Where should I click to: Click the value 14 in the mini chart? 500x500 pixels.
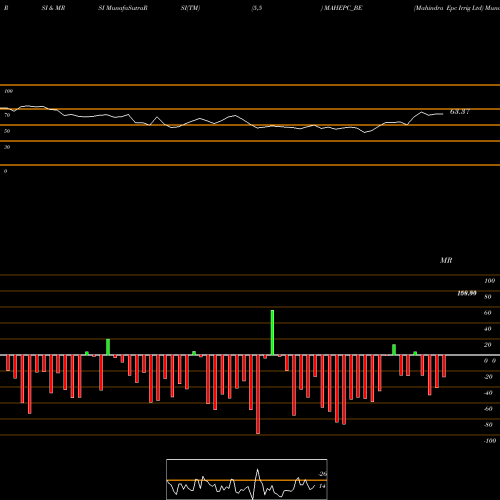pos(322,486)
